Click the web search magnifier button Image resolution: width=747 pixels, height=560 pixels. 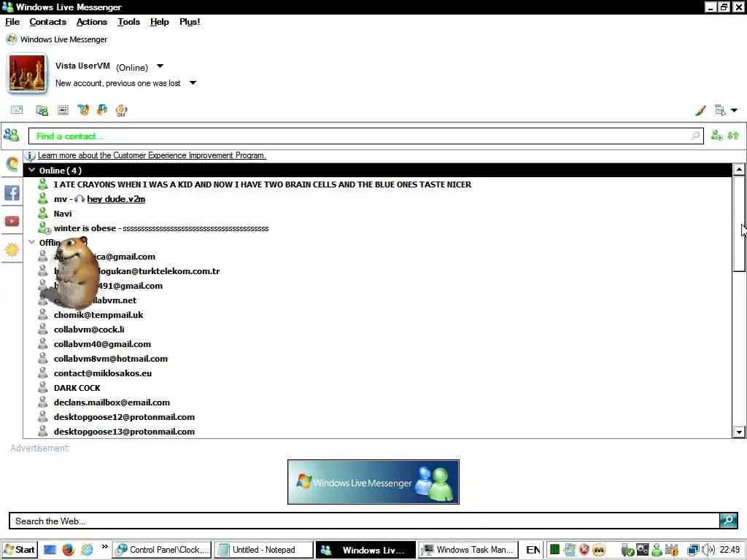(729, 520)
